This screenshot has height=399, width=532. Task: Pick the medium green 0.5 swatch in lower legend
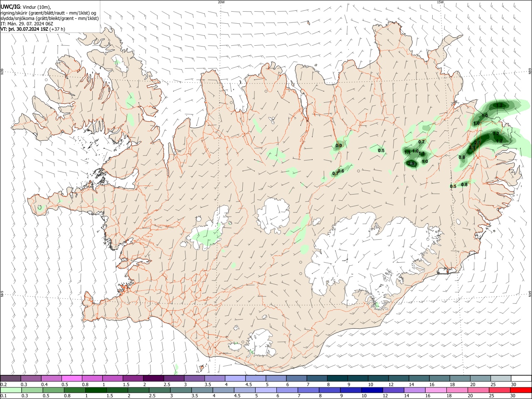[53, 390]
